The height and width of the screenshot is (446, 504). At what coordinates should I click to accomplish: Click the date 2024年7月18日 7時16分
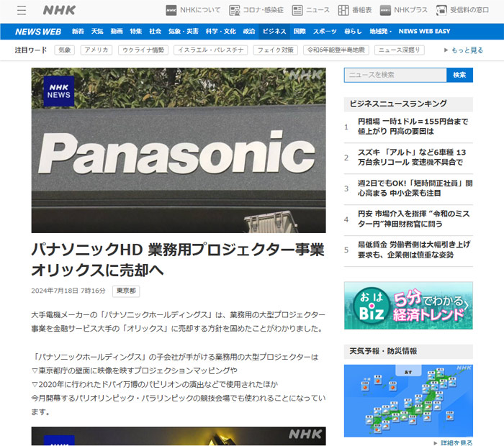pos(68,291)
